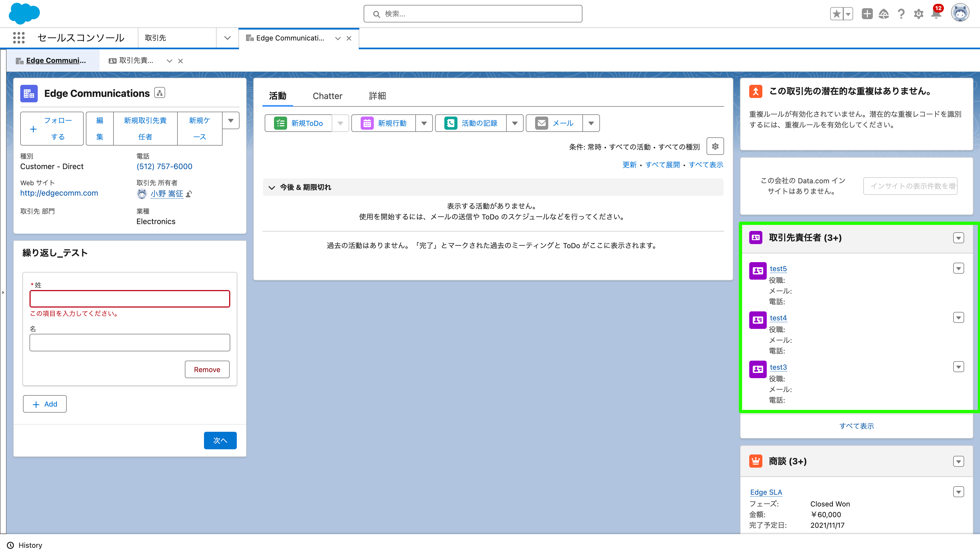Open the History utility bar item
This screenshot has width=980, height=556.
(x=24, y=545)
